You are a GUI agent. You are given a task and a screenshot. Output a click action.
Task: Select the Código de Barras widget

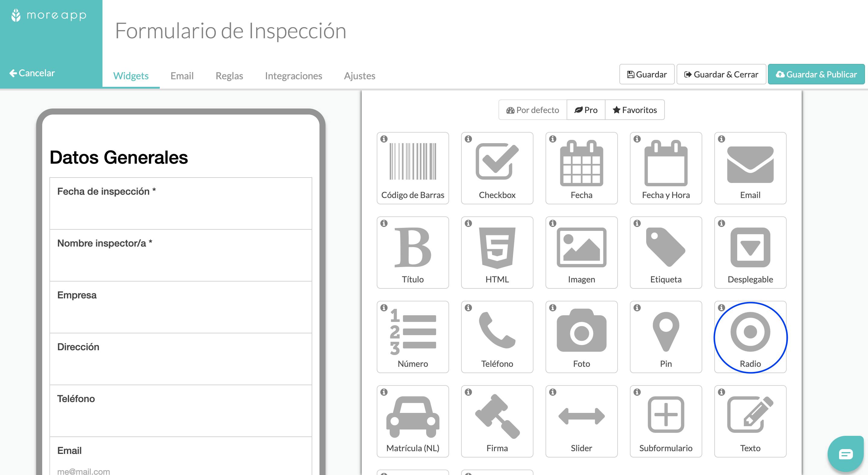tap(413, 168)
